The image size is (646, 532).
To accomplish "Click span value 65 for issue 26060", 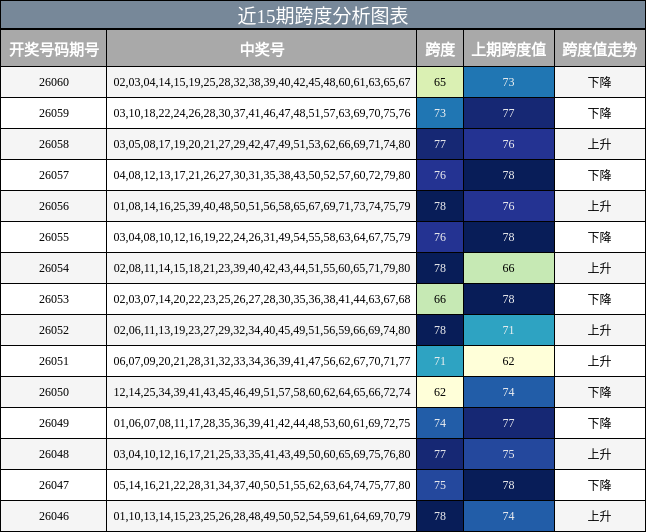I will click(x=440, y=82).
